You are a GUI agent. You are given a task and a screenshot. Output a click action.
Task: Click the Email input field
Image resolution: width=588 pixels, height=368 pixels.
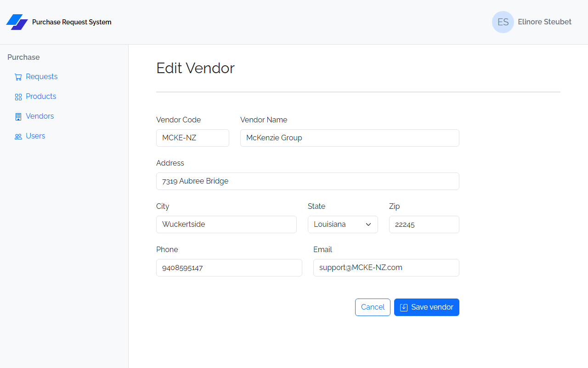point(386,268)
